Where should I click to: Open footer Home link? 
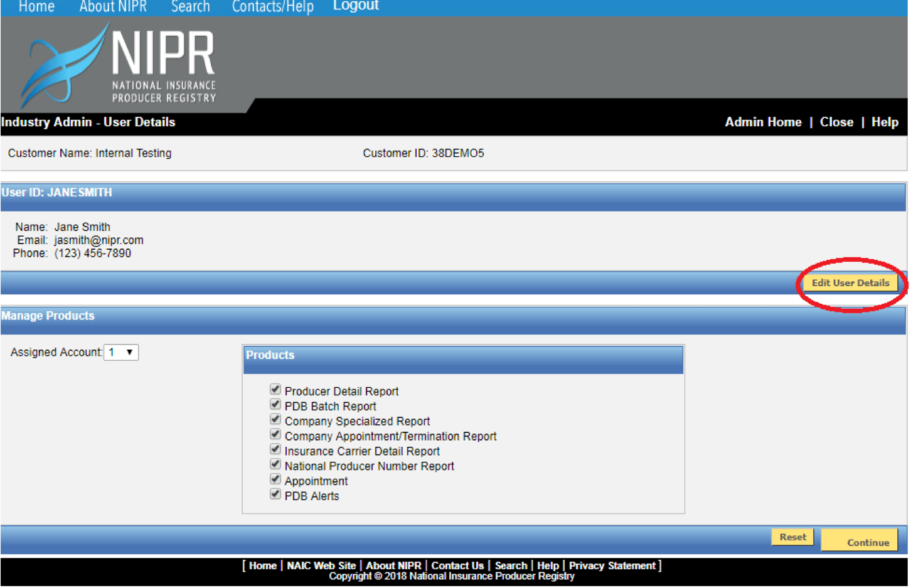click(263, 566)
